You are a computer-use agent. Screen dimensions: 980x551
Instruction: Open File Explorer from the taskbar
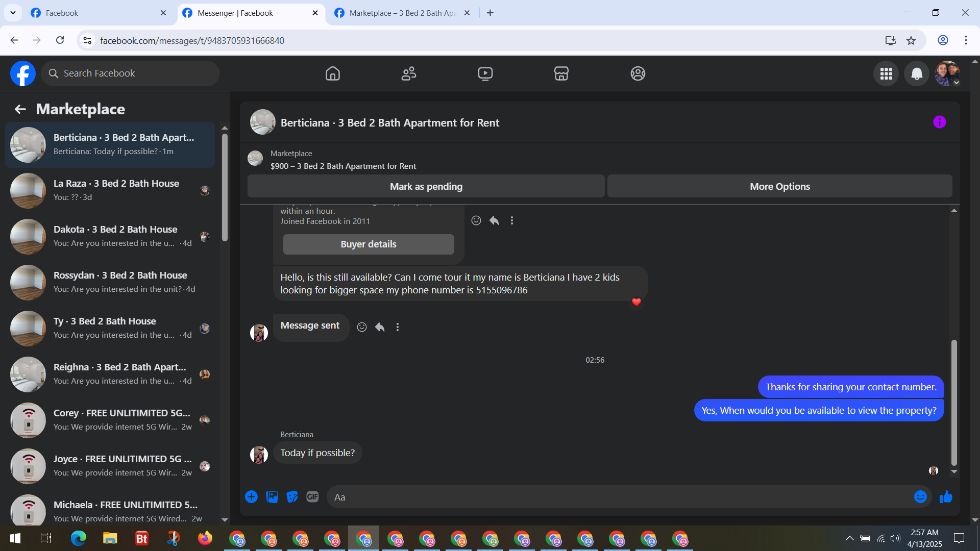click(x=110, y=538)
